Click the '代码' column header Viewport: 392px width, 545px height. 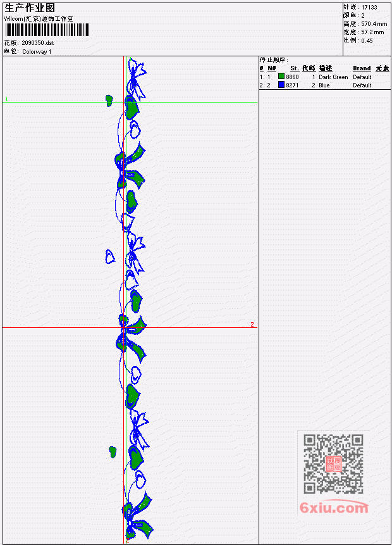pos(309,68)
